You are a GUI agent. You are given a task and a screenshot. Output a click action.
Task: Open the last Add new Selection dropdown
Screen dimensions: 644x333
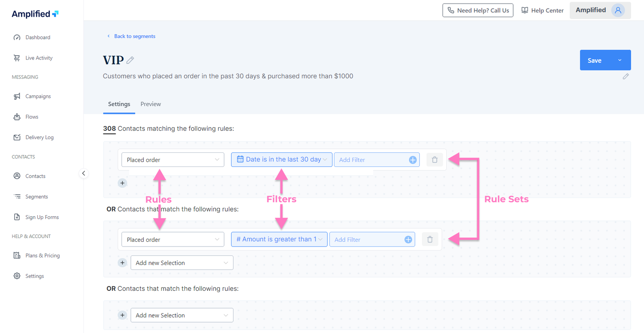pyautogui.click(x=182, y=315)
